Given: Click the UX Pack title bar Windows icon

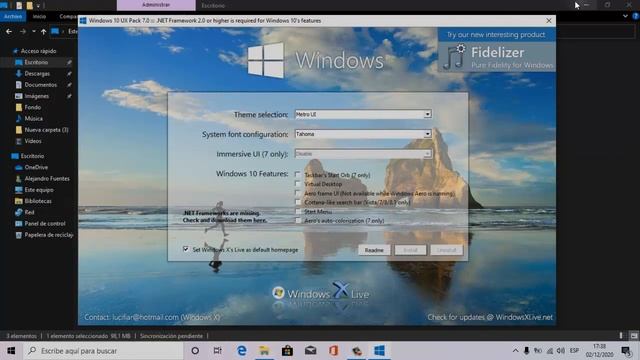Looking at the screenshot, I should click(x=83, y=20).
